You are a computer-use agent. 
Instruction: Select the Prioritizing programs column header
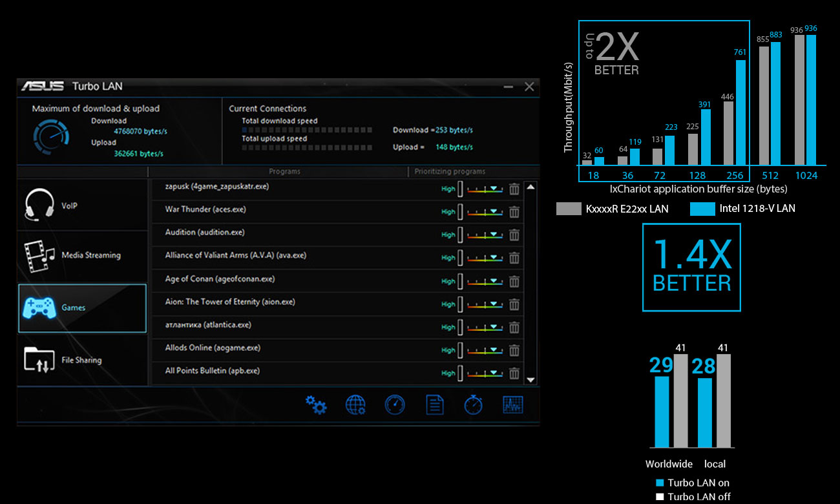coord(450,172)
